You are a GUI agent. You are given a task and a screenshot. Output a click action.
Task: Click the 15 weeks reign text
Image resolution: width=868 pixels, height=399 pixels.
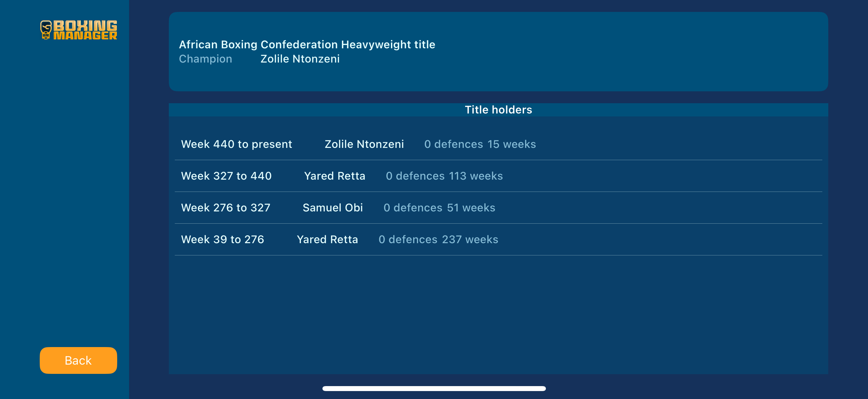tap(511, 144)
